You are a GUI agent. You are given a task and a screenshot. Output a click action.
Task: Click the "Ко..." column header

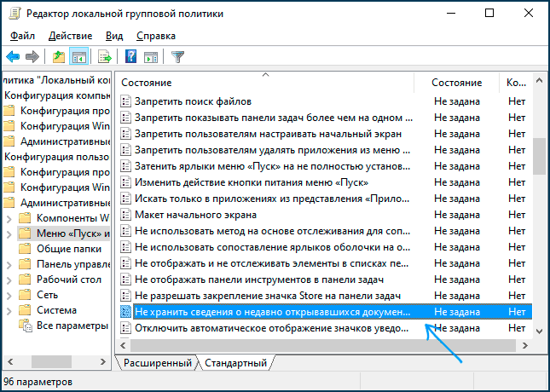(x=516, y=83)
